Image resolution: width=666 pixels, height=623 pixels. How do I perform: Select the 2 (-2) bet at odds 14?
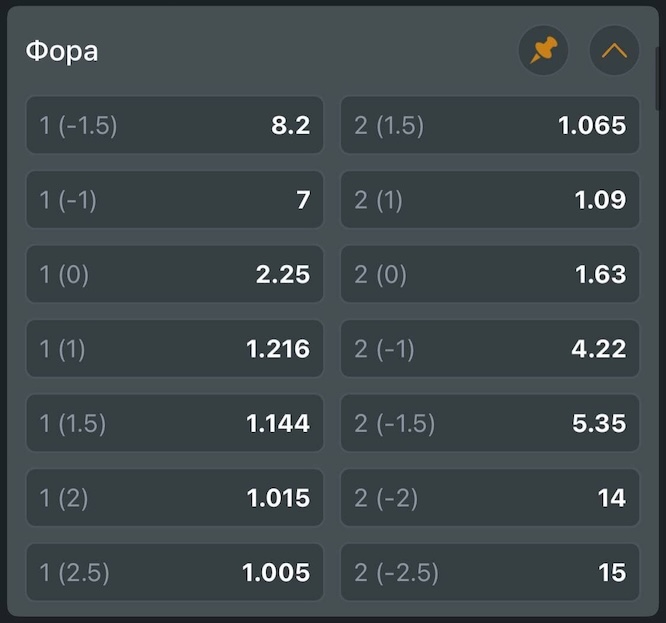pos(490,498)
